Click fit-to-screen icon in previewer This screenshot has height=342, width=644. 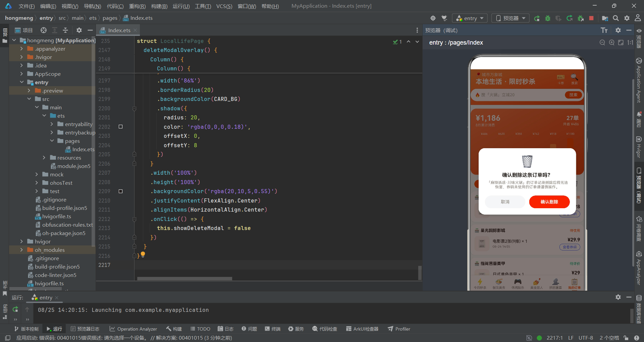point(621,43)
